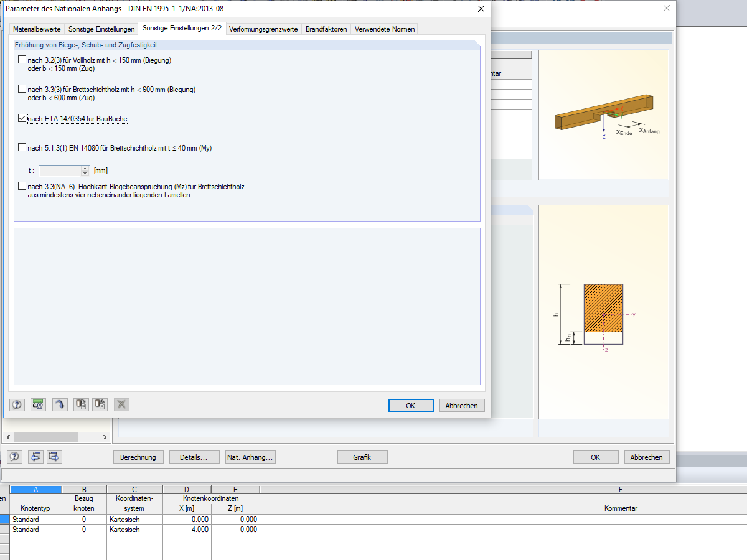The width and height of the screenshot is (747, 560).
Task: Click first database save-settings icon
Action: pos(81,405)
